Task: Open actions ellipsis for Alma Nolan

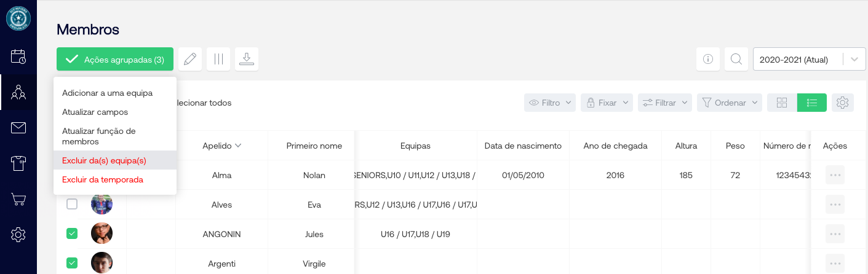Action: click(835, 175)
